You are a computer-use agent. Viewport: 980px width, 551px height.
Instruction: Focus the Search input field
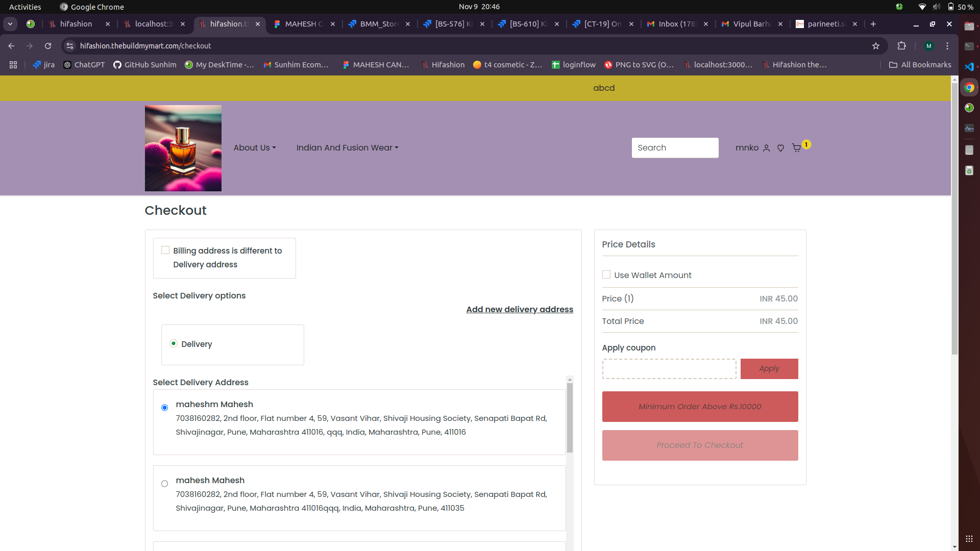[675, 148]
